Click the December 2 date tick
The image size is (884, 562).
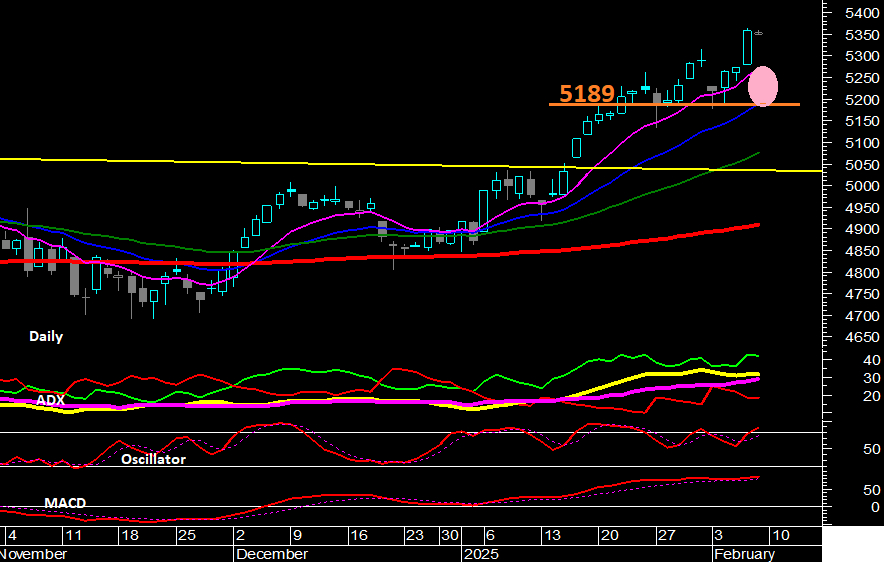(x=240, y=535)
